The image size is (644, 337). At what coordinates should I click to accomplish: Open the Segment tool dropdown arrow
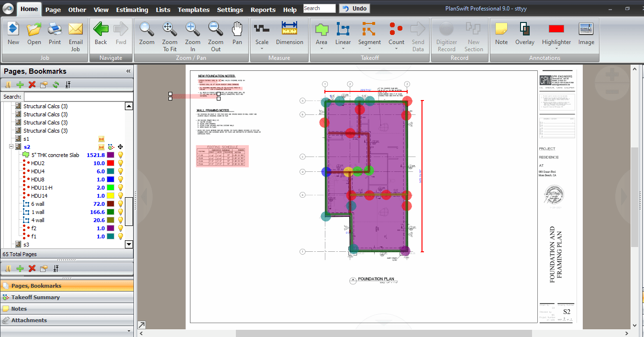click(369, 49)
